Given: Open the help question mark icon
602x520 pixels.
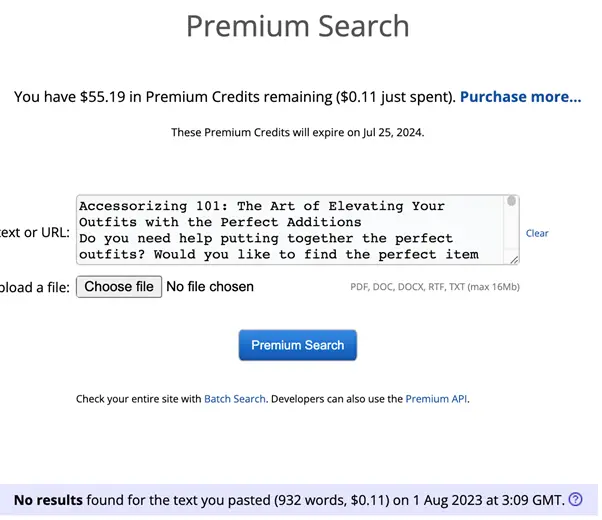Looking at the screenshot, I should coord(575,500).
